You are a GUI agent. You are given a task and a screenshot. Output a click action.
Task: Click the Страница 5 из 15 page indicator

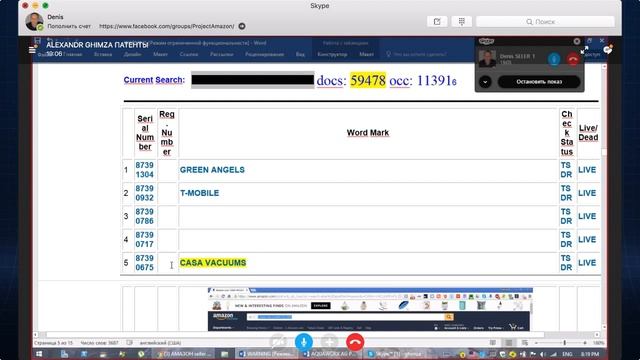click(53, 343)
